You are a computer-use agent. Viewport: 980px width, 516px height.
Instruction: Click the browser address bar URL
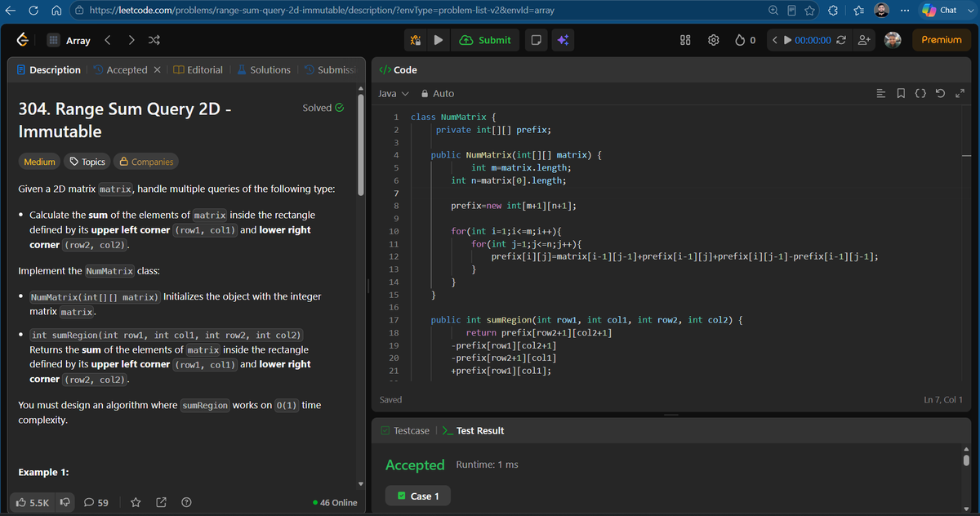click(x=320, y=11)
